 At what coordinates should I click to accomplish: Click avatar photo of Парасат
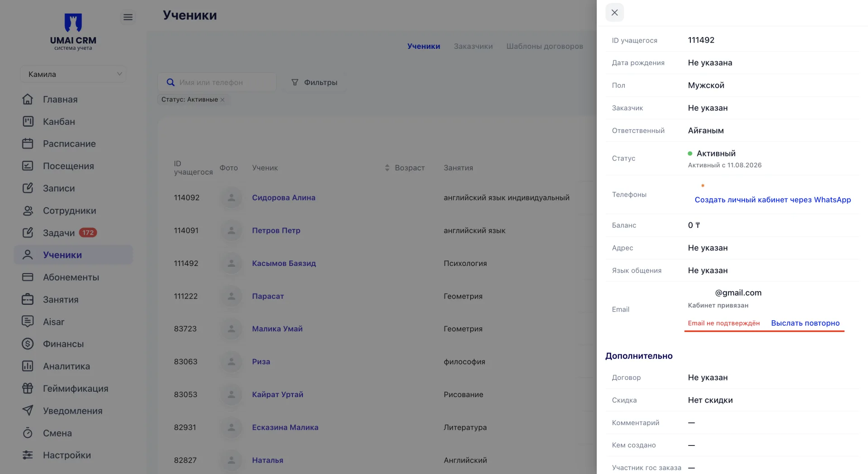[231, 296]
